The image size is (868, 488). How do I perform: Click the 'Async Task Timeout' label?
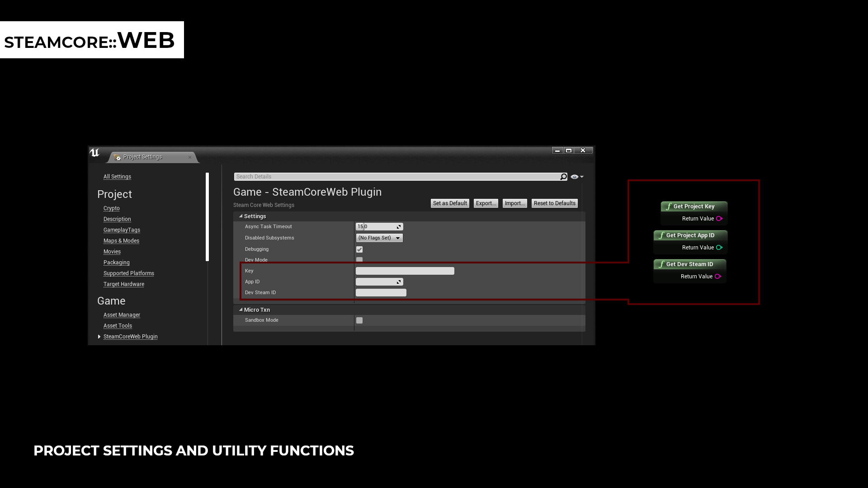269,227
